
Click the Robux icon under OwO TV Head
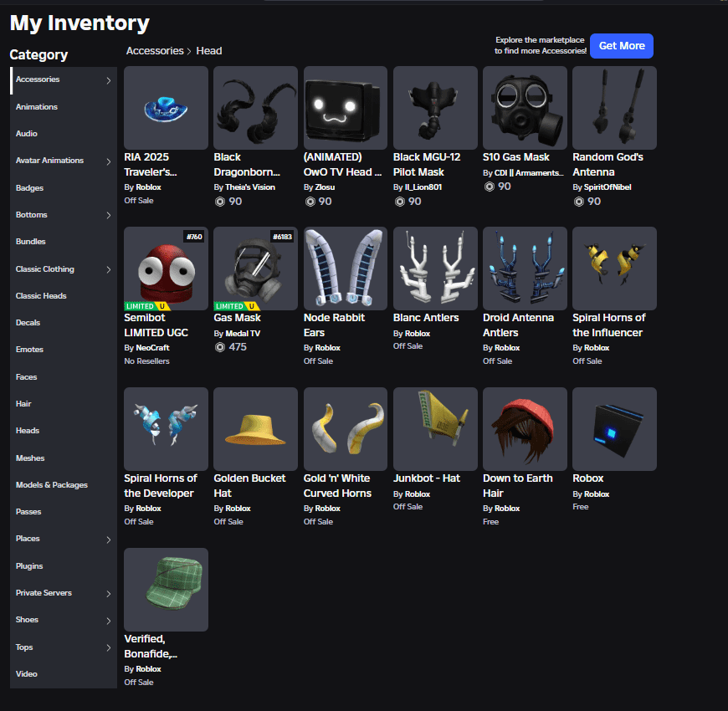click(x=311, y=202)
